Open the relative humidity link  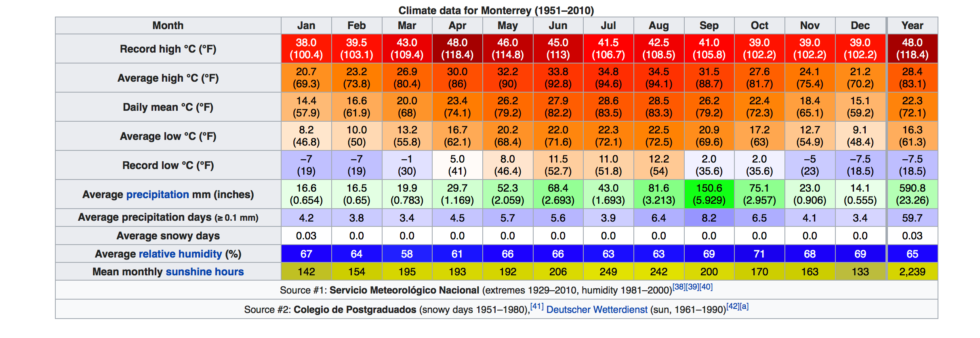(x=180, y=254)
